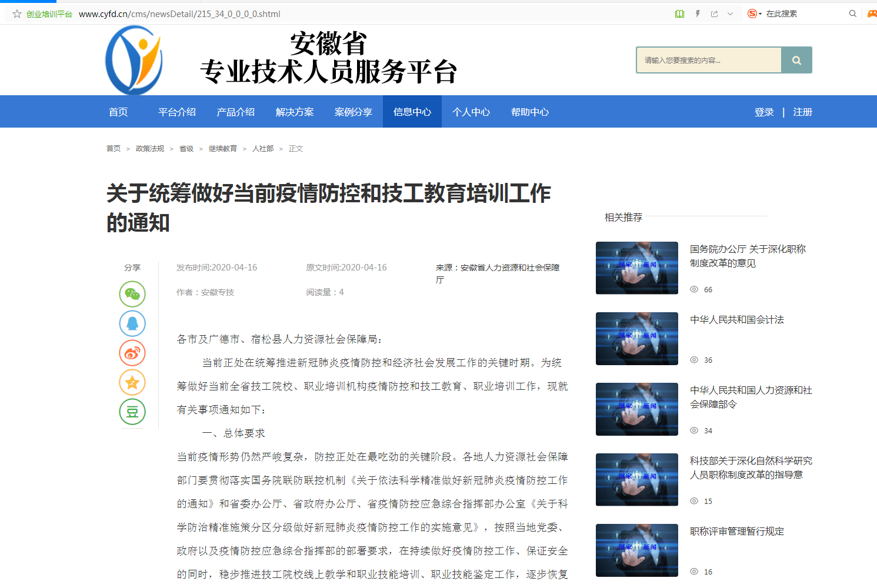Viewport: 877px width, 588px height.
Task: Click the search magnifier button in site header
Action: pos(796,60)
